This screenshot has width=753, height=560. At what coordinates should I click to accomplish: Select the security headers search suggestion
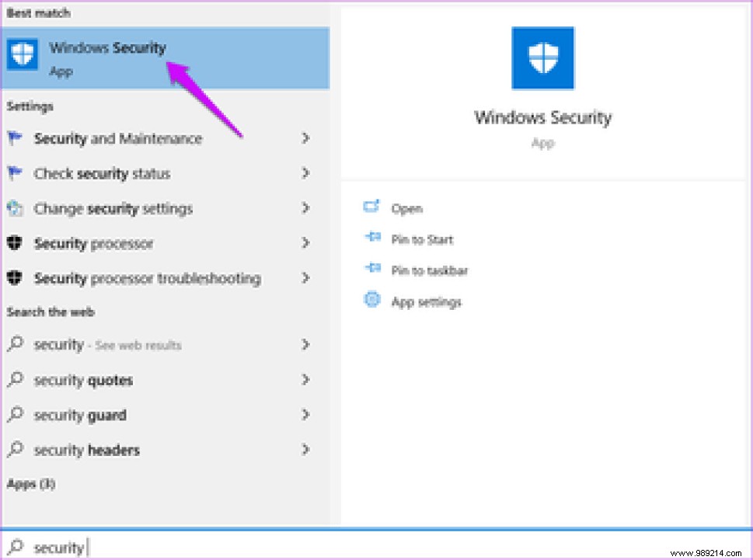(x=87, y=450)
